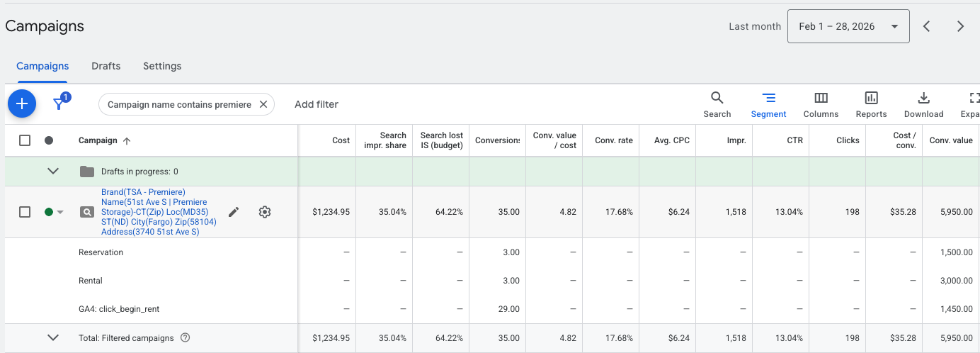Open the Feb 1 – 28, 2026 date range dropdown
The height and width of the screenshot is (353, 980).
848,26
